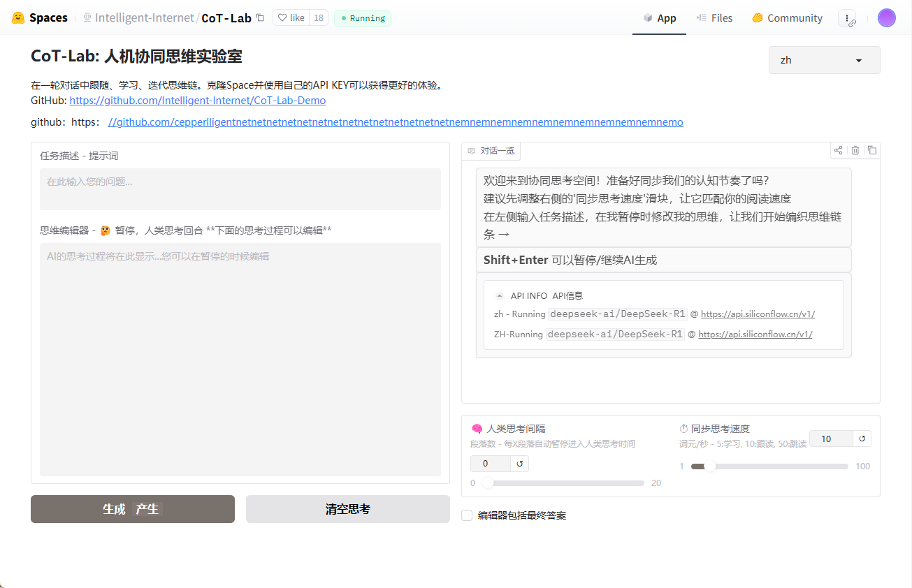The height and width of the screenshot is (588, 912).
Task: Share the conversation using share icon
Action: pos(838,150)
